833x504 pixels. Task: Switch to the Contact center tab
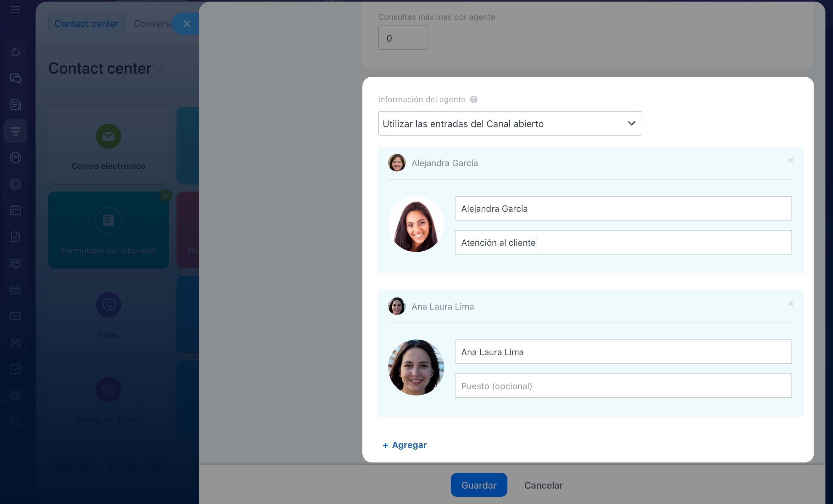(x=87, y=23)
